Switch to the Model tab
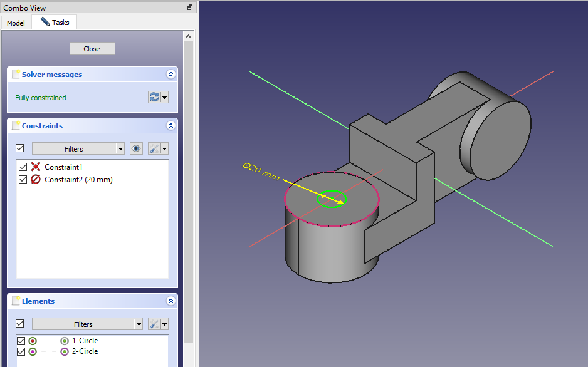 (16, 23)
